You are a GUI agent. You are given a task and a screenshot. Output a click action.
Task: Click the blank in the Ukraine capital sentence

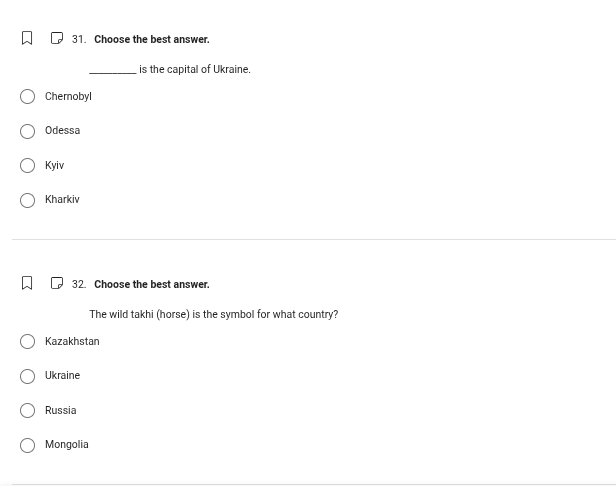(x=112, y=70)
